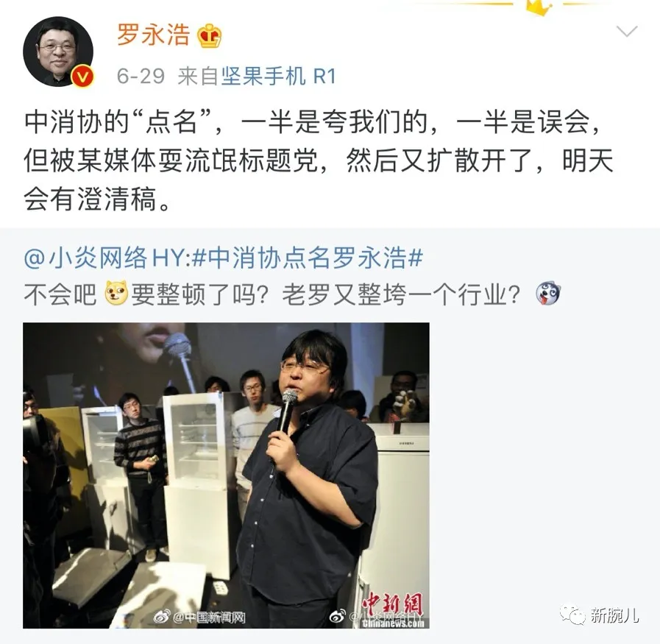
Task: Open the reposted photo thumbnail
Action: point(226,475)
